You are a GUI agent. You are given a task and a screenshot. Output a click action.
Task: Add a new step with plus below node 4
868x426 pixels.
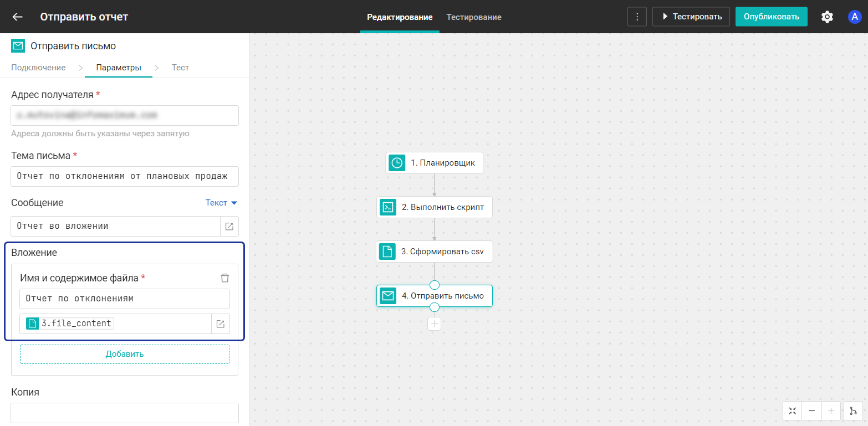[x=435, y=324]
